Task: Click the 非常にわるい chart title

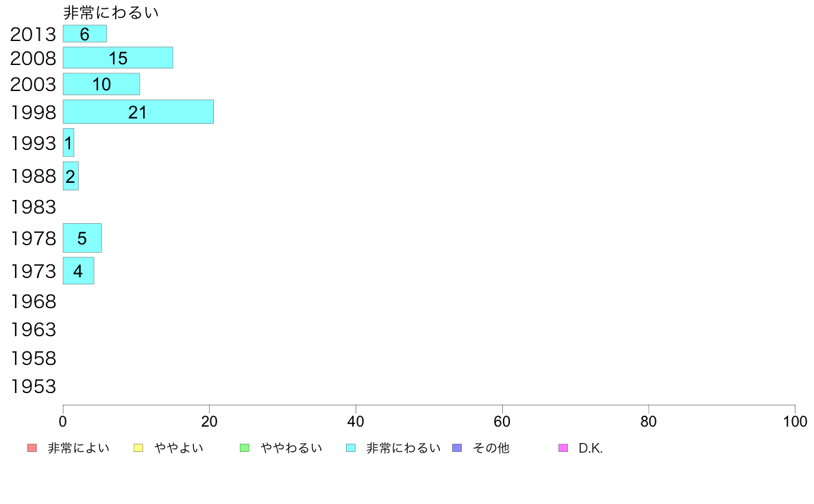Action: (x=110, y=12)
